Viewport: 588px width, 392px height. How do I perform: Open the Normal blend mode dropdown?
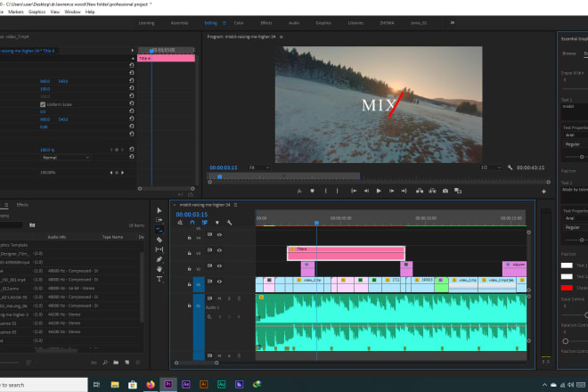[66, 158]
